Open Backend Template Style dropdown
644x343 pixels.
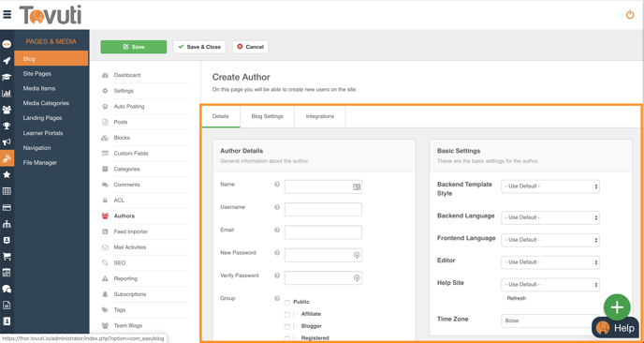click(x=550, y=186)
